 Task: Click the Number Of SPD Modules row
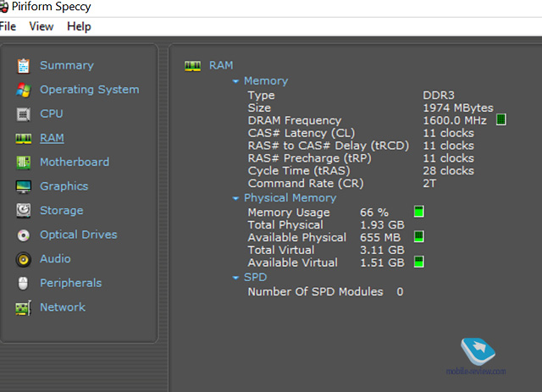pyautogui.click(x=325, y=292)
